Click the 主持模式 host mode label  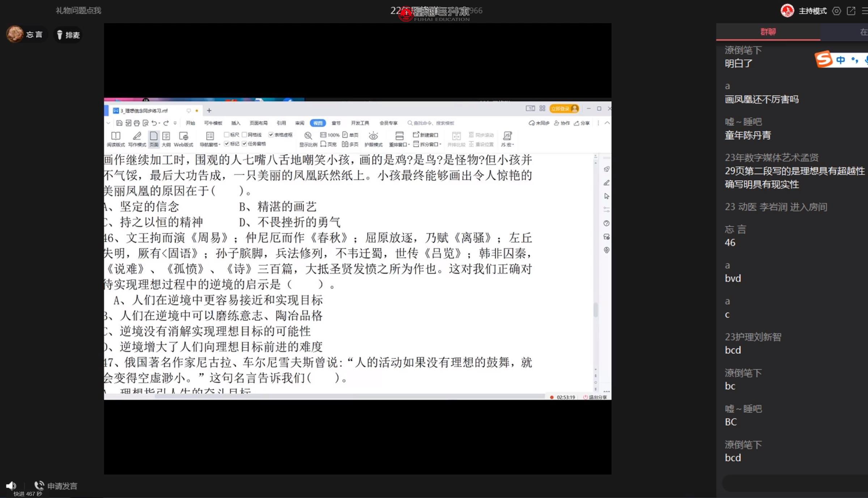[x=813, y=11]
